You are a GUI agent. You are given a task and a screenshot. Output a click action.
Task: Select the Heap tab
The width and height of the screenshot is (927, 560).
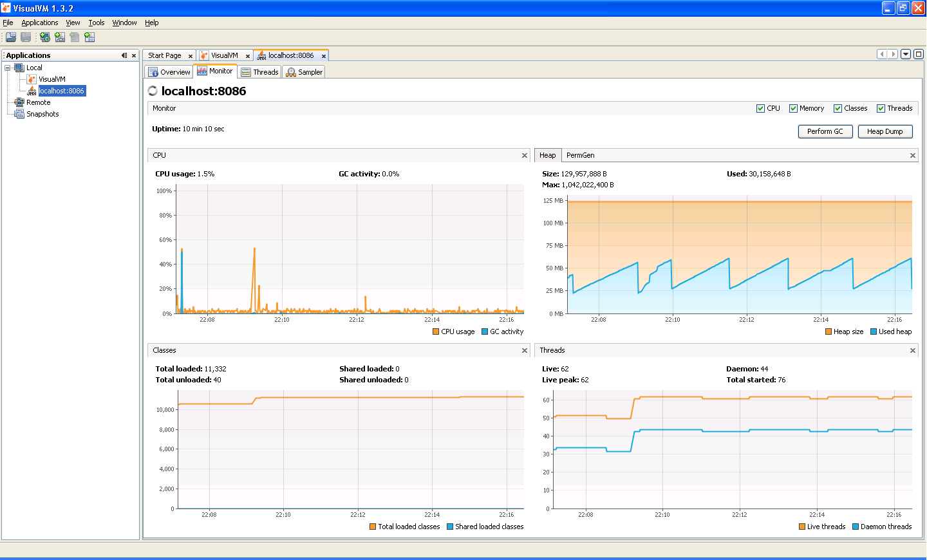[x=548, y=155]
